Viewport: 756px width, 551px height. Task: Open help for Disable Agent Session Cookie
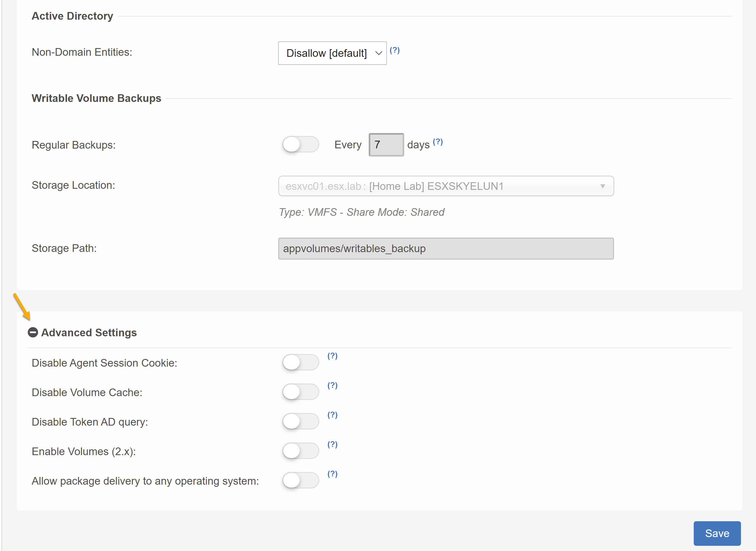332,356
